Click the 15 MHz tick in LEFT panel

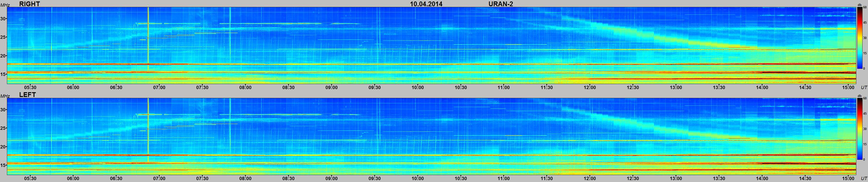(3, 165)
